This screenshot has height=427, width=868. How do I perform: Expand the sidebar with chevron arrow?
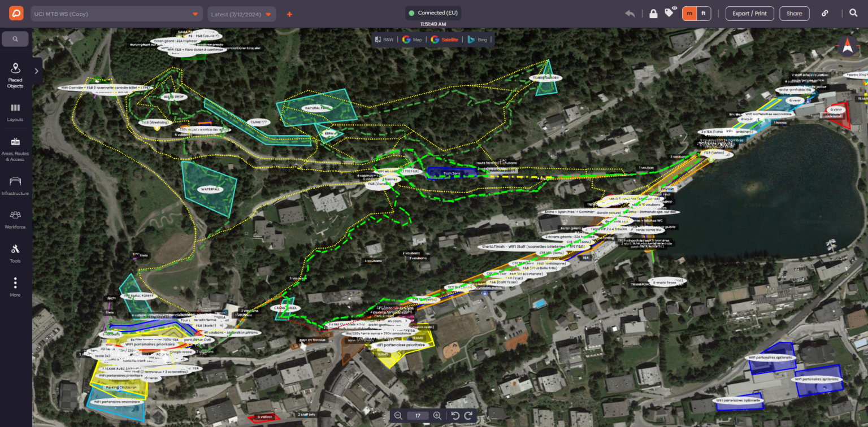point(37,71)
